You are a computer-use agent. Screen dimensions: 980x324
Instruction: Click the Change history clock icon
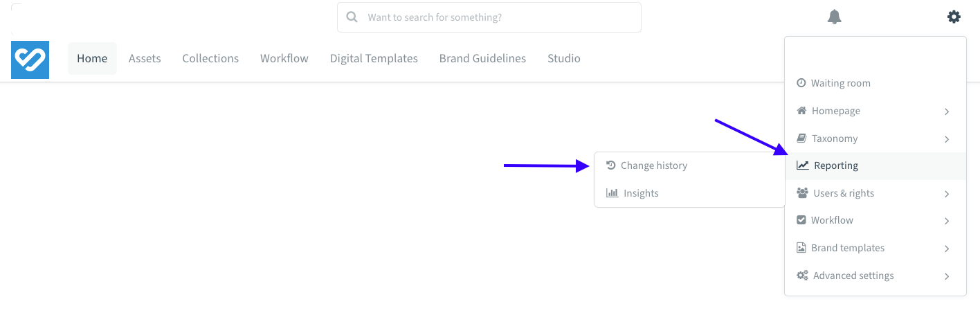[x=610, y=165]
